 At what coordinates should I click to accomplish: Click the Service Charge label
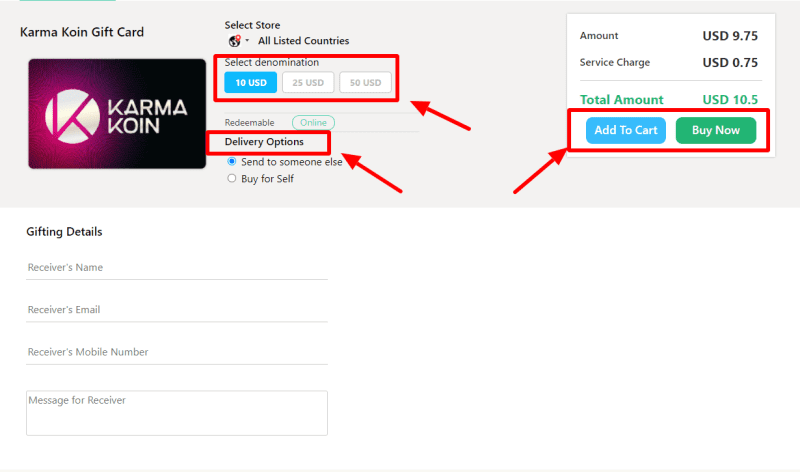point(615,62)
